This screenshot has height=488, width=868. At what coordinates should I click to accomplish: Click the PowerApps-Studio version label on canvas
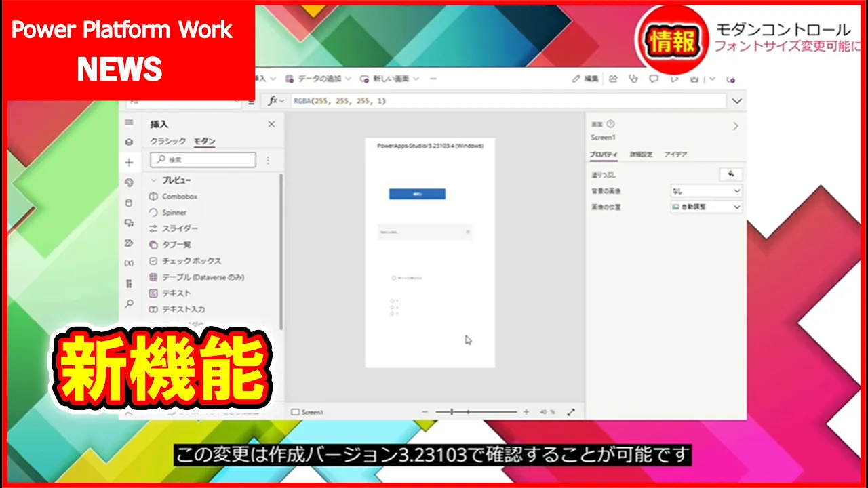(x=430, y=146)
